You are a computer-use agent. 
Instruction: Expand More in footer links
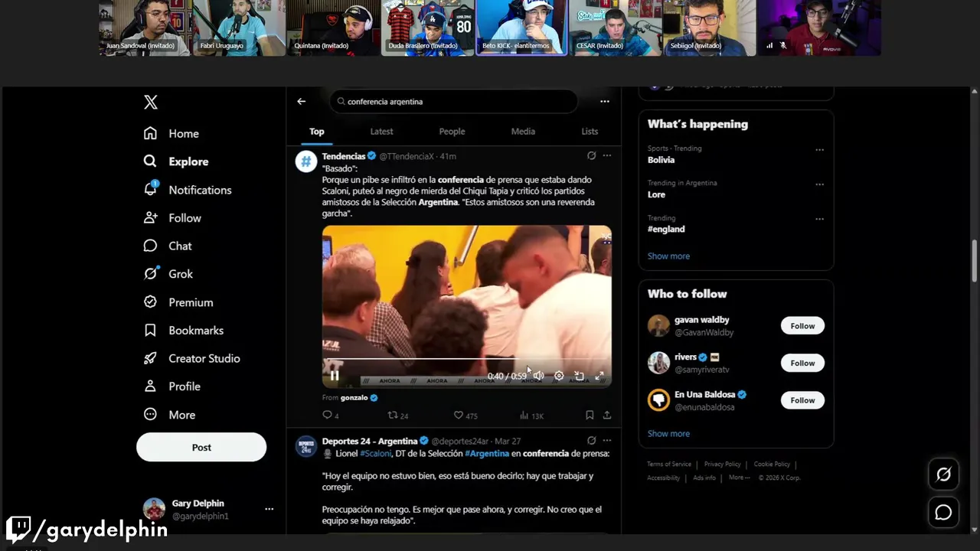click(x=739, y=478)
